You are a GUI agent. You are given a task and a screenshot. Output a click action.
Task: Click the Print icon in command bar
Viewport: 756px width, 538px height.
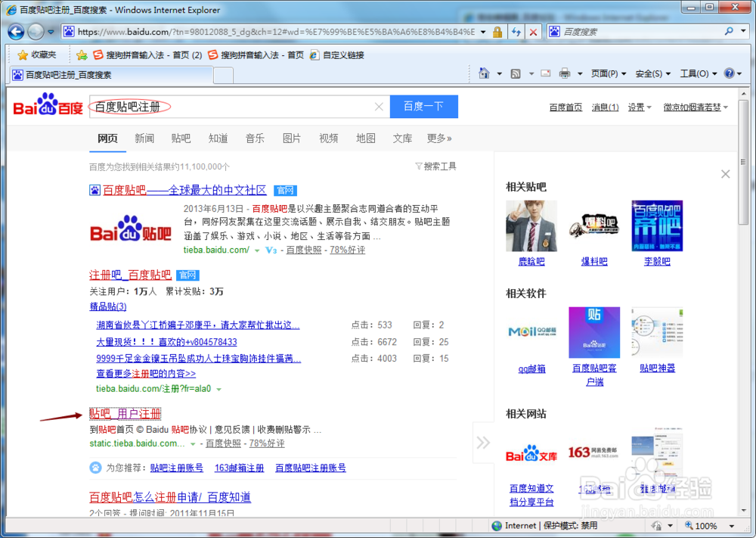(565, 73)
